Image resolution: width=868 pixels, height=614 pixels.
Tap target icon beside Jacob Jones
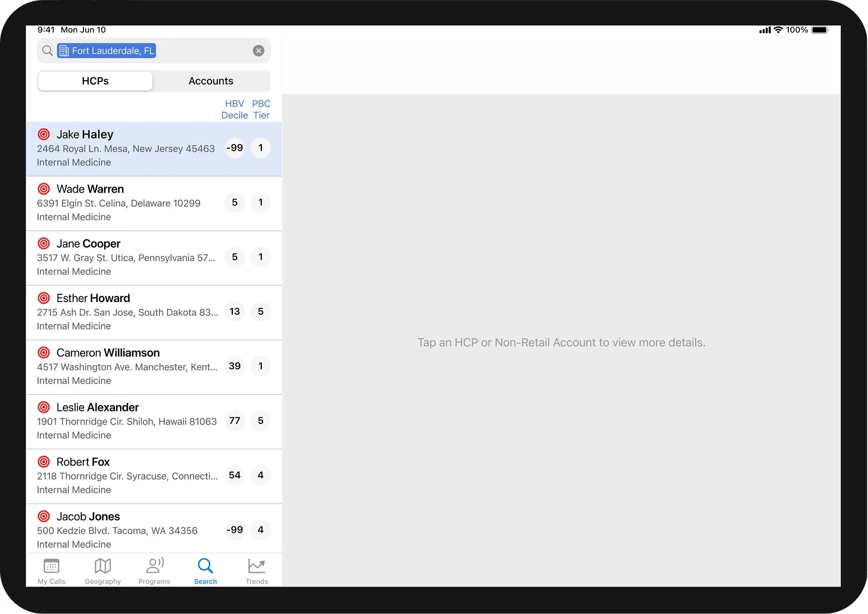pos(43,517)
